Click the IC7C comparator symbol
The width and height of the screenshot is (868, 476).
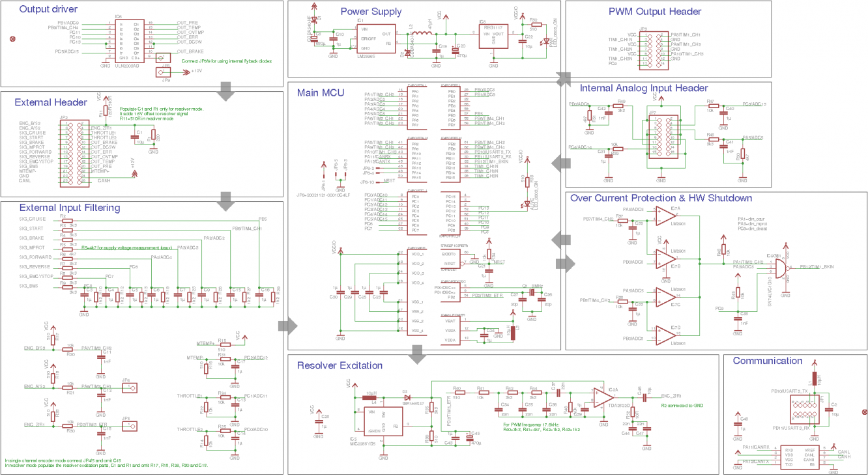coord(667,296)
